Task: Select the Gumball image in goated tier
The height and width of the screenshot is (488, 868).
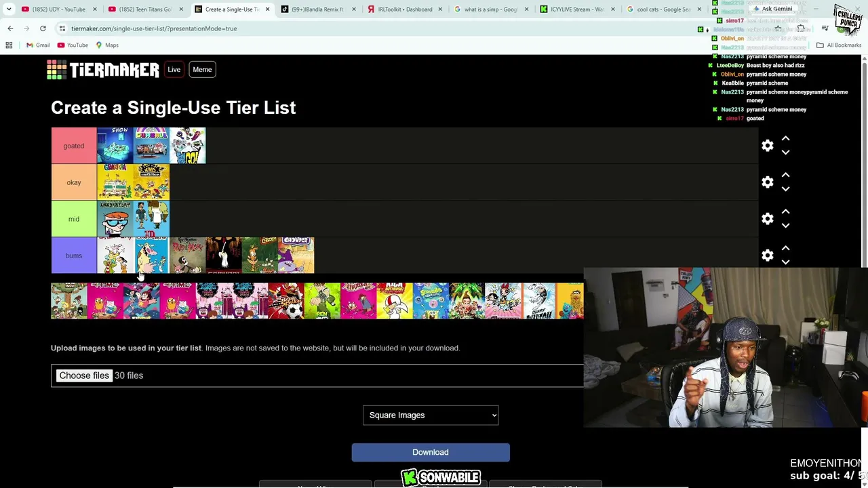Action: tap(151, 146)
